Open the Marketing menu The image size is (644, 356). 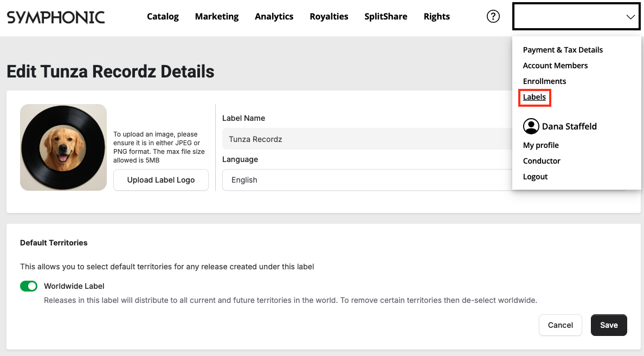[x=216, y=16]
